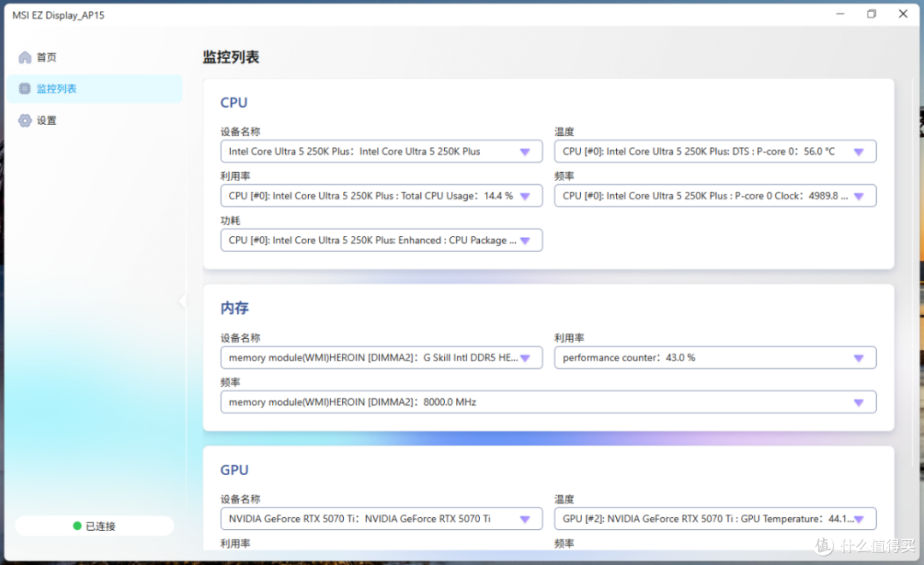This screenshot has height=565, width=924.
Task: Click the GPU section heading
Action: click(x=234, y=470)
